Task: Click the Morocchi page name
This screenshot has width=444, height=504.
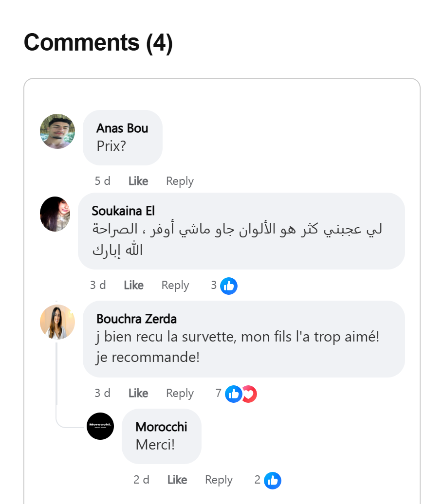Action: coord(161,427)
